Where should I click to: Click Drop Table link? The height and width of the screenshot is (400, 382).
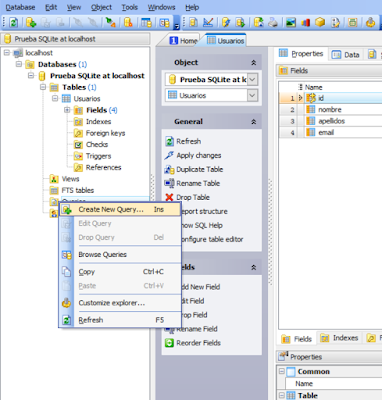tap(193, 197)
